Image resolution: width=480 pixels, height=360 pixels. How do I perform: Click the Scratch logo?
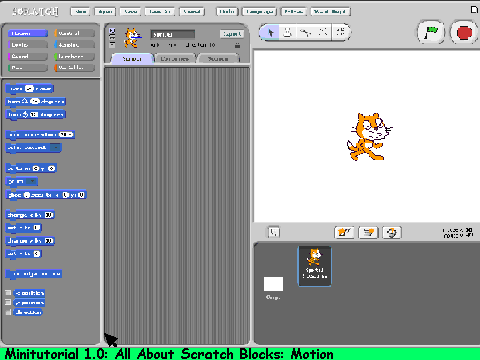[x=35, y=12]
